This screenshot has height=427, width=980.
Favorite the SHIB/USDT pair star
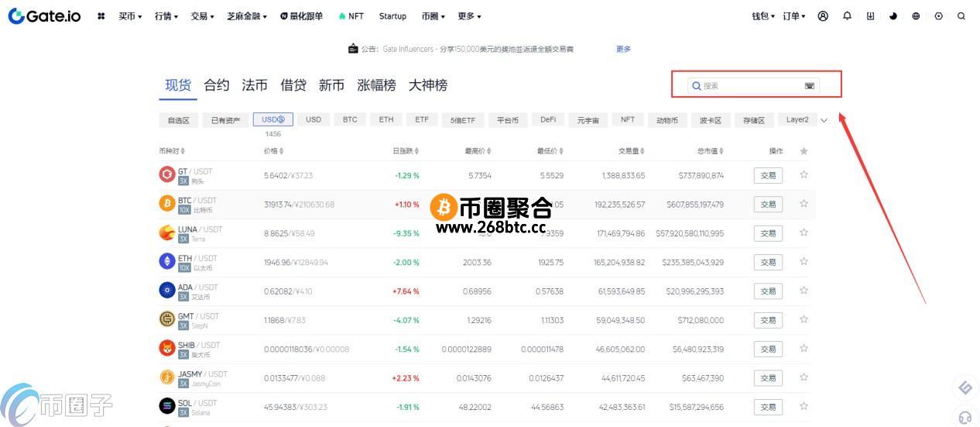(804, 348)
